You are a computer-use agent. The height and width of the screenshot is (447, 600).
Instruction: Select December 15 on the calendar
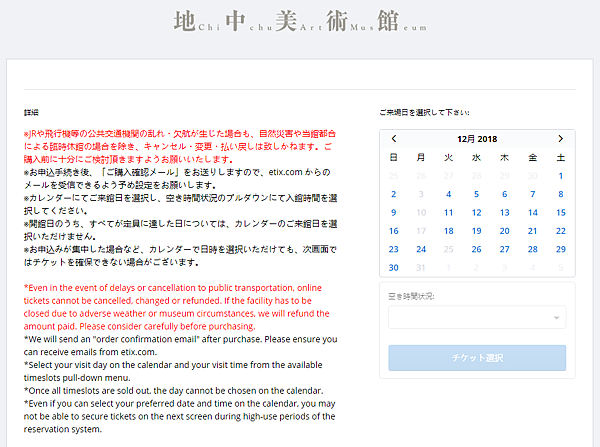click(x=561, y=213)
